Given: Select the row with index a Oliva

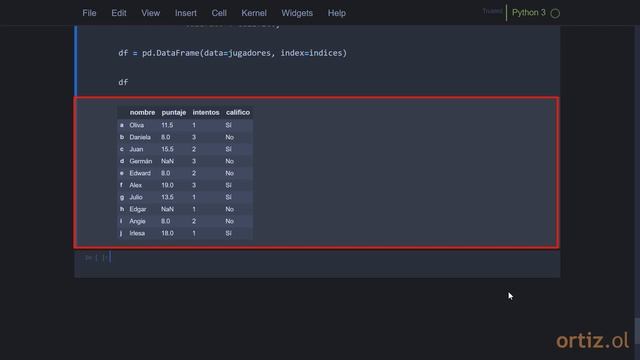Looking at the screenshot, I should tap(185, 125).
